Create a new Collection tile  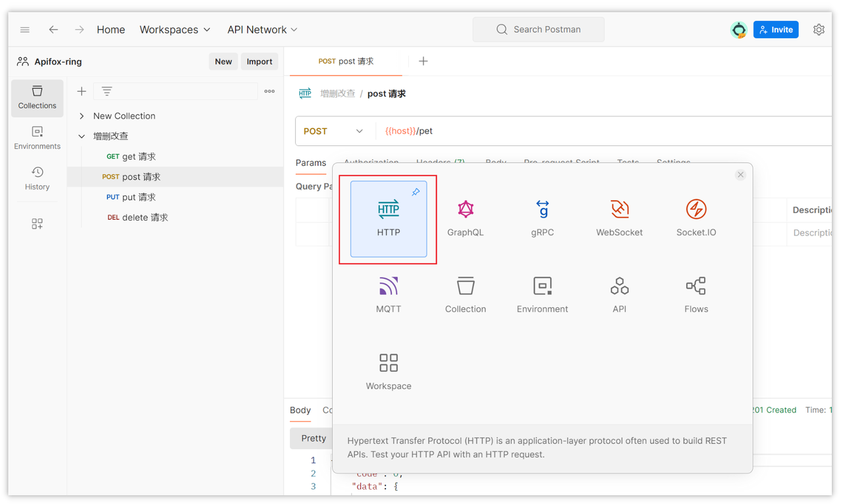(x=466, y=295)
